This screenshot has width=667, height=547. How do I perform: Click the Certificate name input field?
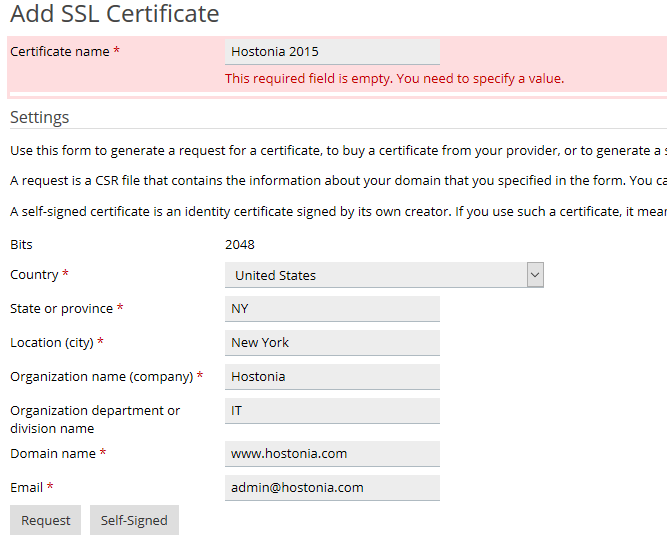tap(332, 52)
